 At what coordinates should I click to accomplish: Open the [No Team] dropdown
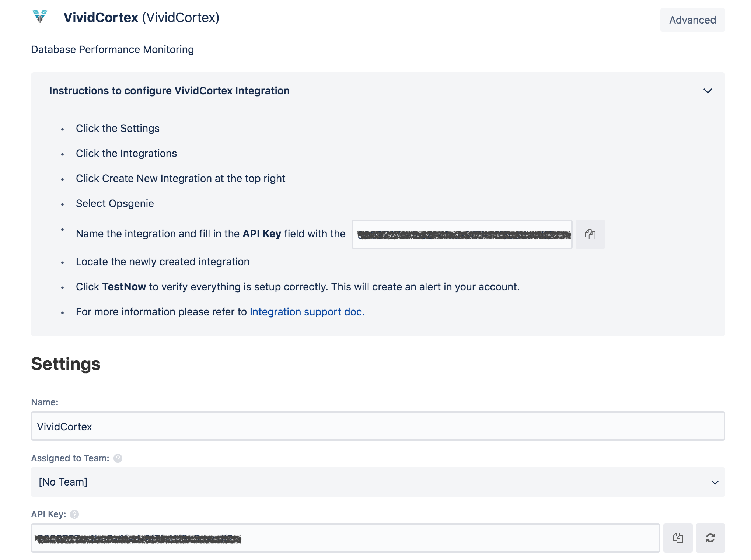(x=378, y=482)
